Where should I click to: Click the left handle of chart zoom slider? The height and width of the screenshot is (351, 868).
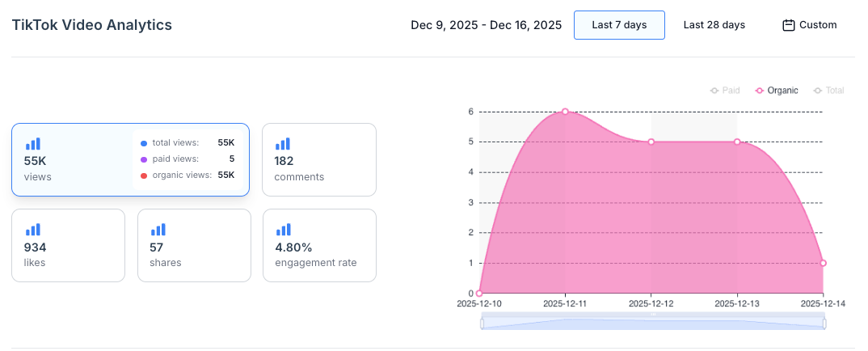(x=482, y=324)
